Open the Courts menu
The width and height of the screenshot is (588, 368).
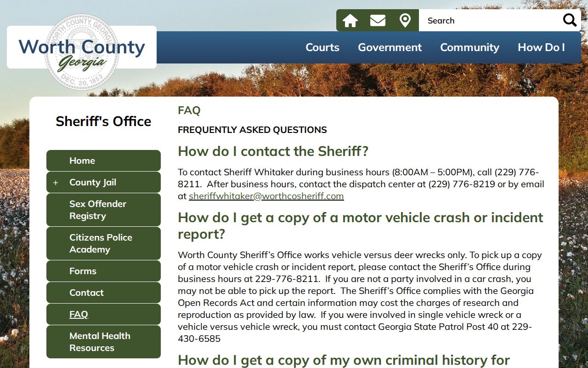click(322, 47)
